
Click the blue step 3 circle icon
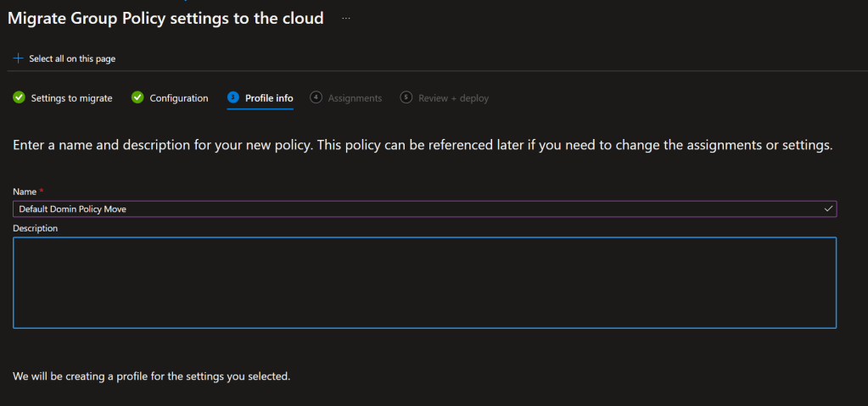(x=232, y=97)
